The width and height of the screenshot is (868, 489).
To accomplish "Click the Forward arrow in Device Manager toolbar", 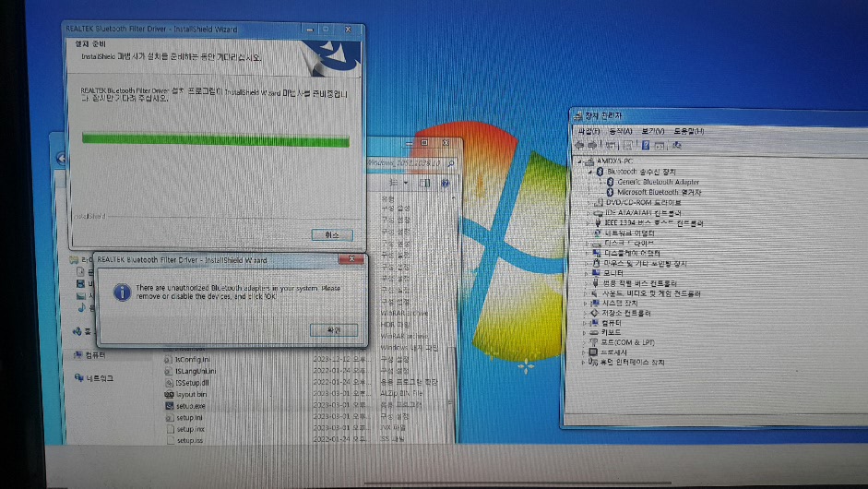I will [592, 145].
